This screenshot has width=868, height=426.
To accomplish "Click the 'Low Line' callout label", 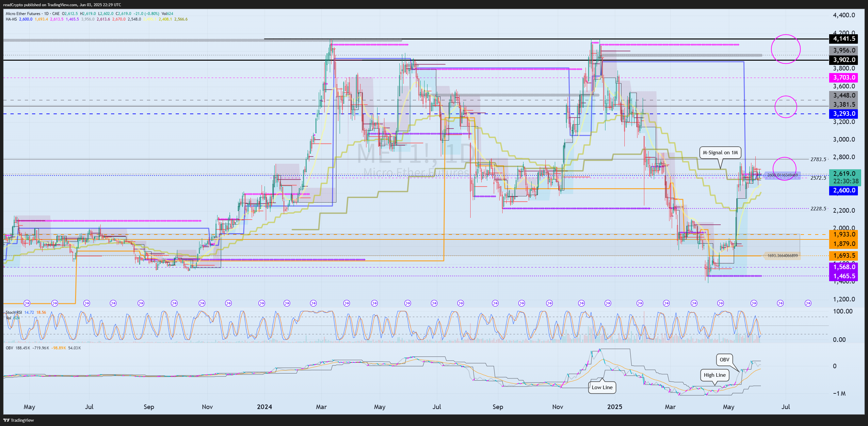I will coord(602,387).
